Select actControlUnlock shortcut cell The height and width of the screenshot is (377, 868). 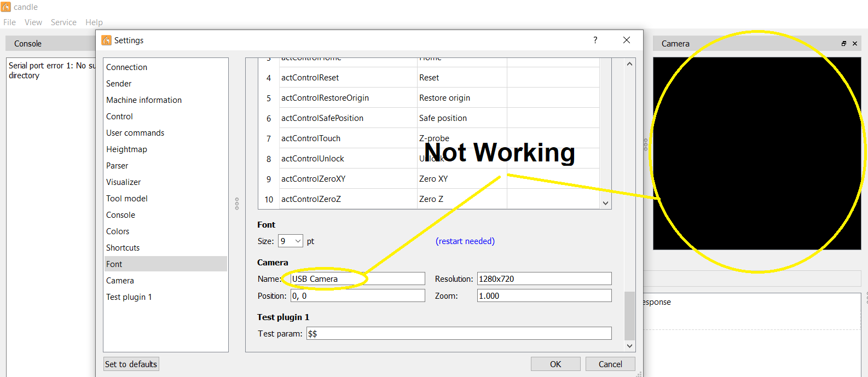point(348,159)
